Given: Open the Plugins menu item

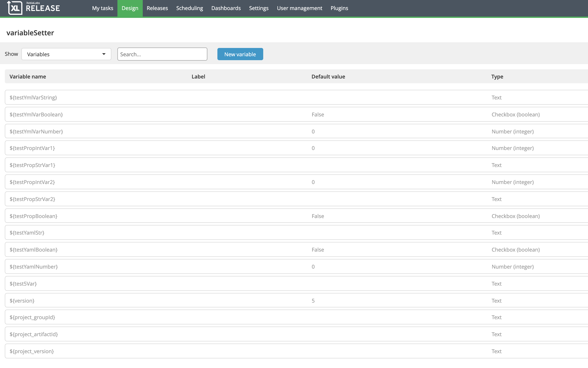Looking at the screenshot, I should point(339,8).
